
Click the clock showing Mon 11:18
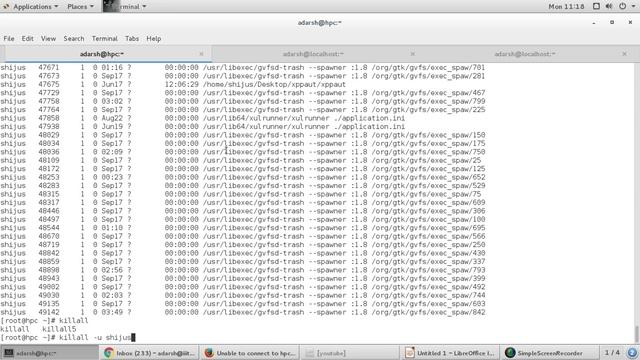566,7
